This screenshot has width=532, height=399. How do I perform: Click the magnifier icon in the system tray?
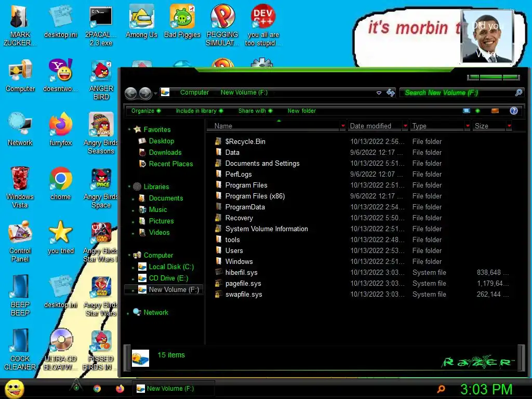441,389
